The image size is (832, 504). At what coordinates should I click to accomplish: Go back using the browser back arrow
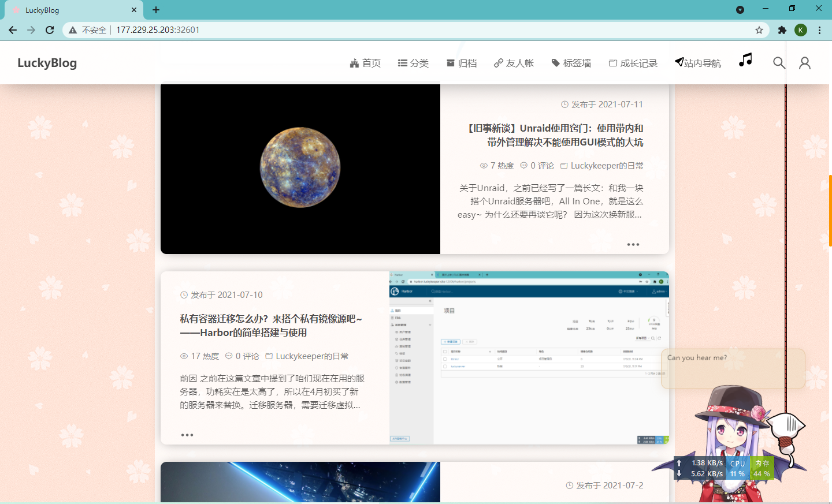point(13,30)
